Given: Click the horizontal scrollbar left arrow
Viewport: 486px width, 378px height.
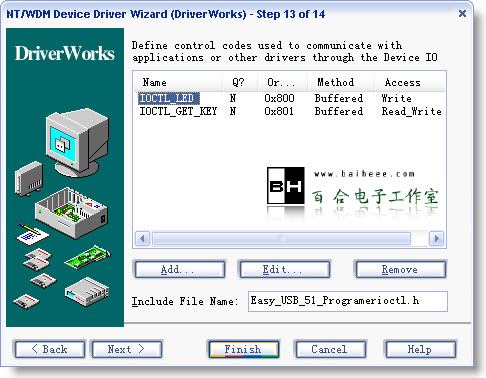Looking at the screenshot, I should 143,239.
